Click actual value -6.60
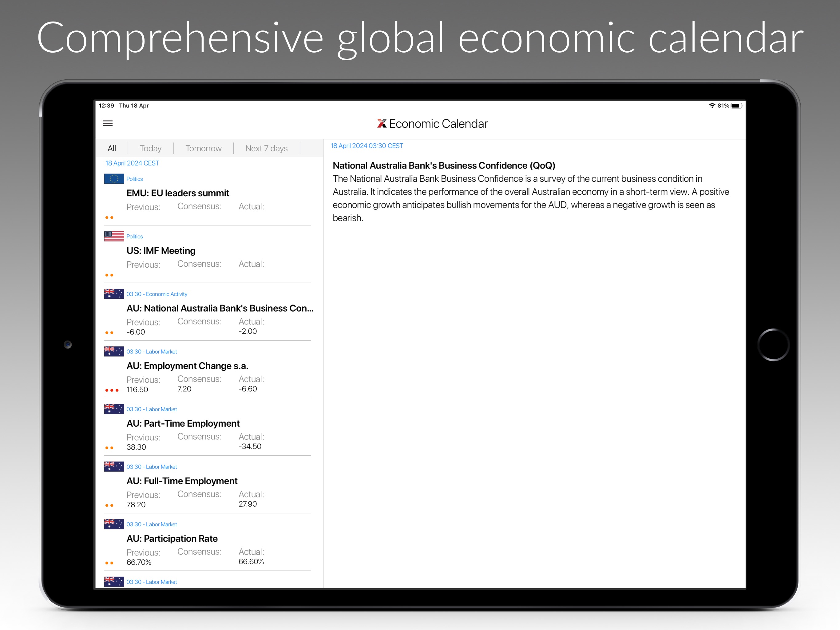The height and width of the screenshot is (630, 840). coord(248,389)
